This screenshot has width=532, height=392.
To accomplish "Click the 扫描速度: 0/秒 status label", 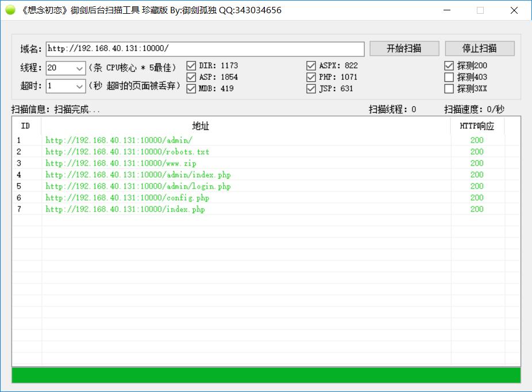I will tap(474, 109).
